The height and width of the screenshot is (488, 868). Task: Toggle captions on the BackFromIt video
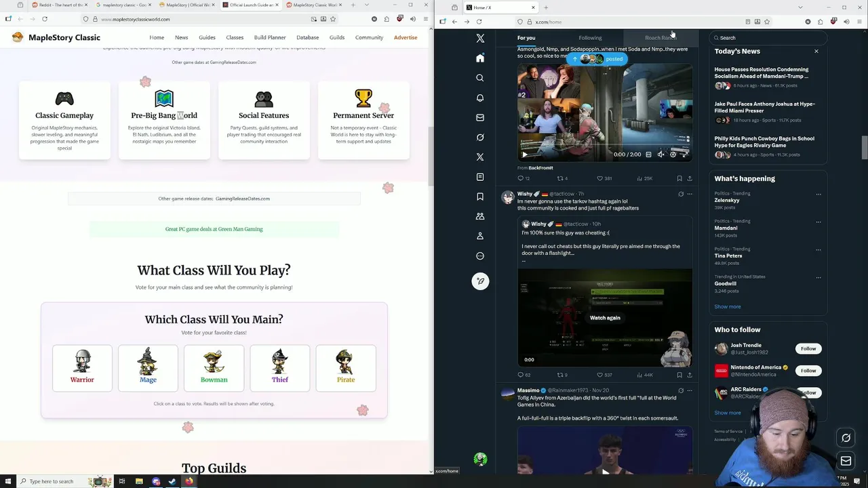pyautogui.click(x=648, y=155)
